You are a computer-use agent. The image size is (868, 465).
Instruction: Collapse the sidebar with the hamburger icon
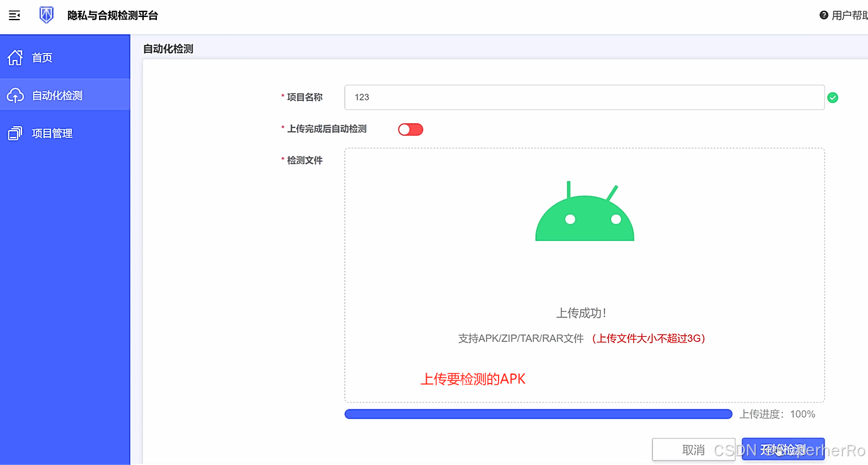14,15
